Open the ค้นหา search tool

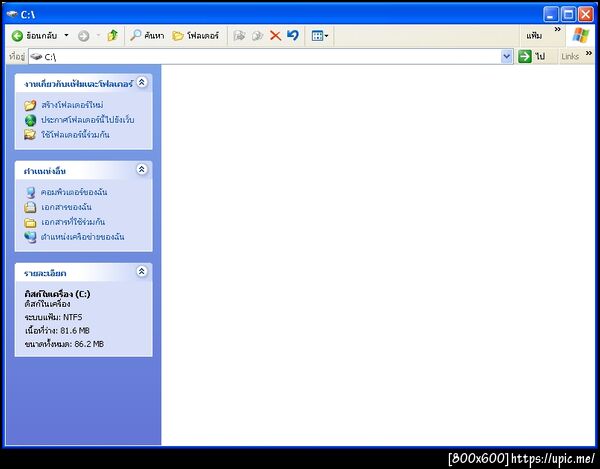147,36
